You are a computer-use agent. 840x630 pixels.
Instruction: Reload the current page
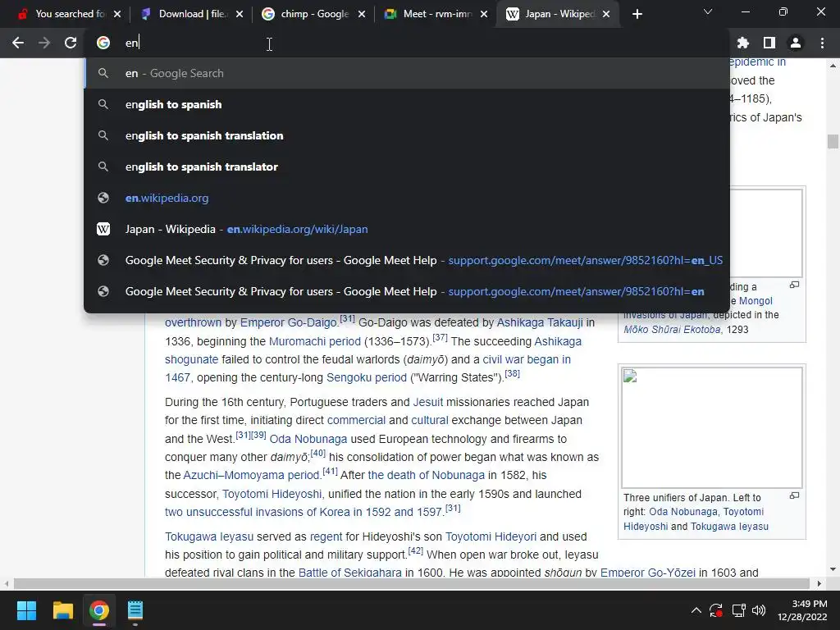click(x=71, y=43)
